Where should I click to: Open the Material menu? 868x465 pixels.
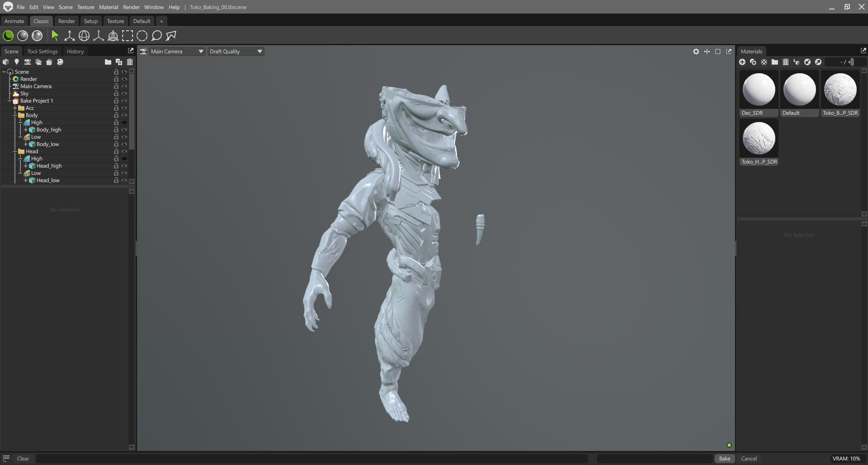(108, 7)
